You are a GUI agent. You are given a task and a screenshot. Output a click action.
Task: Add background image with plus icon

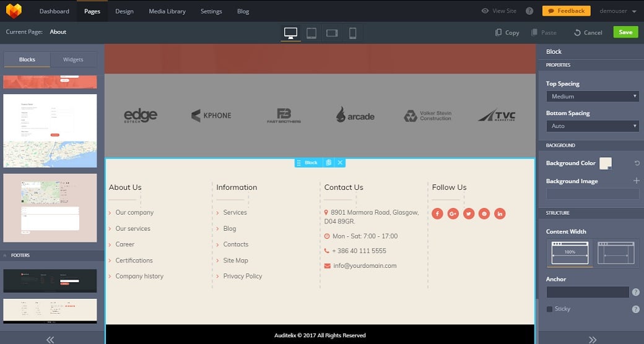click(x=636, y=181)
